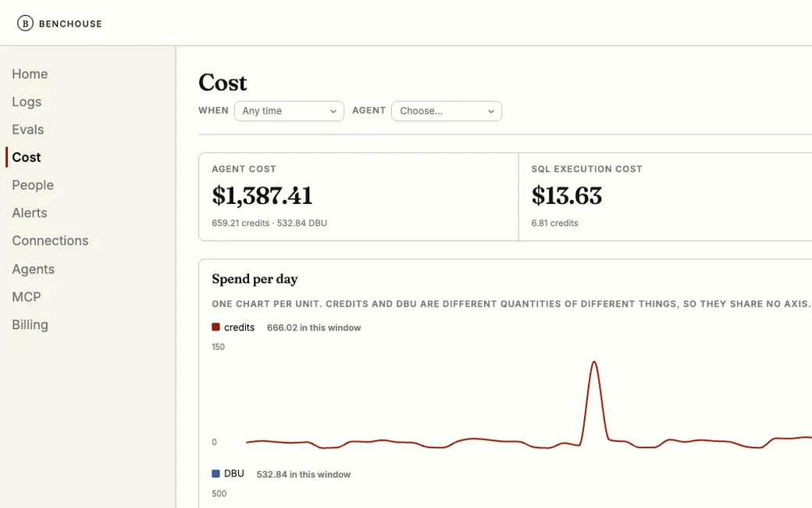
Task: Click the credits chart spike peak
Action: [x=594, y=363]
